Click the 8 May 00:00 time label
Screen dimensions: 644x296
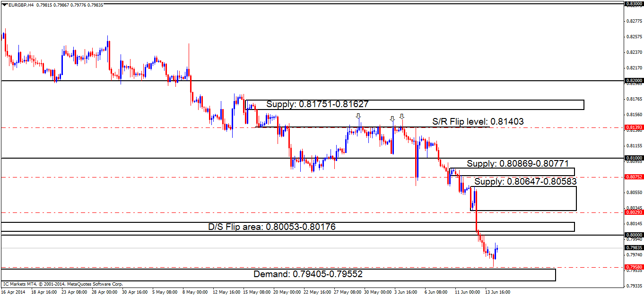[x=195, y=292]
